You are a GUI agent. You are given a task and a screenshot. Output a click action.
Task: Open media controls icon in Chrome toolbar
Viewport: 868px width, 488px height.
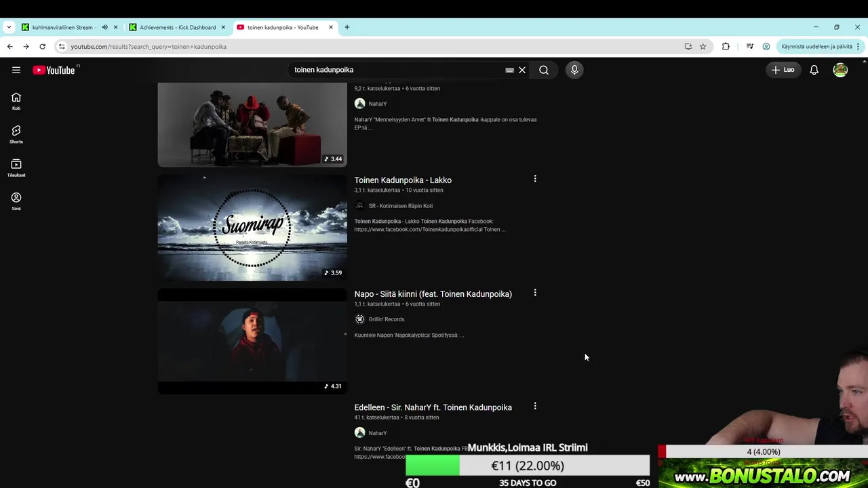pyautogui.click(x=749, y=47)
